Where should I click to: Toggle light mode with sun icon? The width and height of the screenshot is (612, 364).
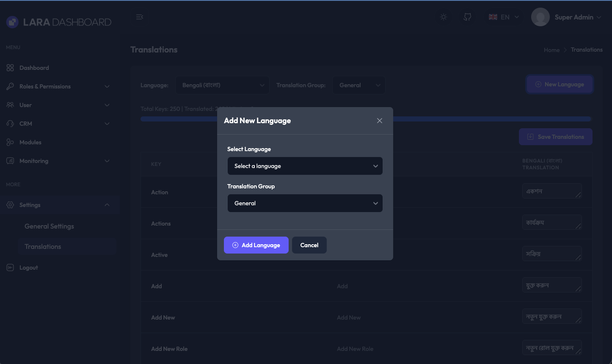point(444,17)
